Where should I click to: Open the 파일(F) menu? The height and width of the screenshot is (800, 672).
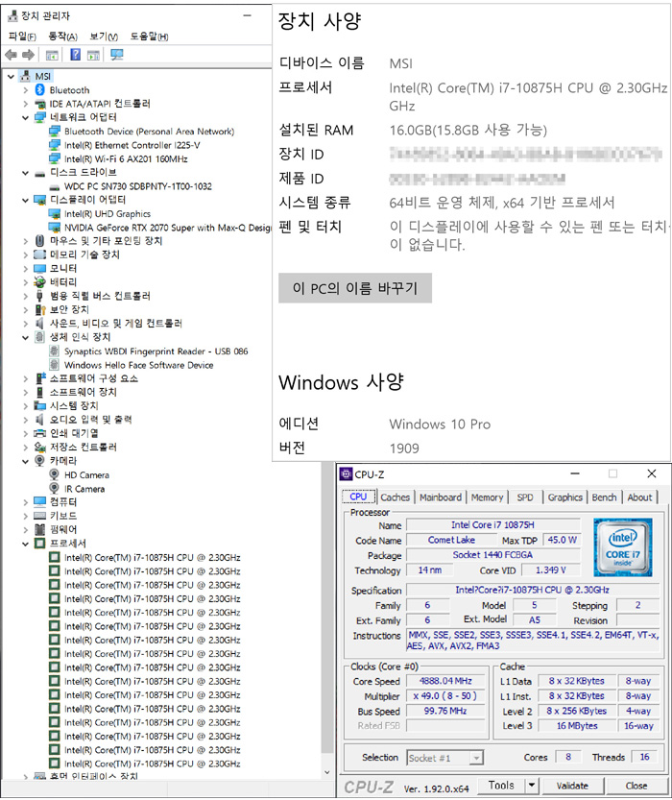point(22,36)
